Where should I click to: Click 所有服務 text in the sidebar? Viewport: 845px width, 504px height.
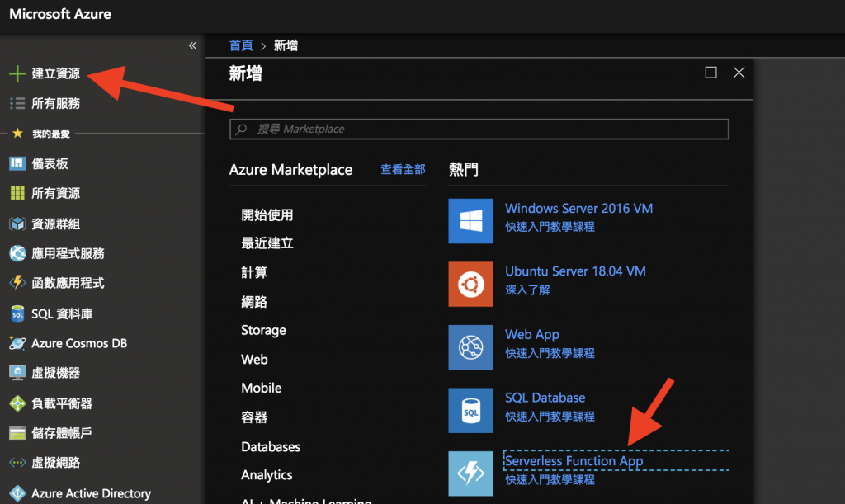(55, 103)
